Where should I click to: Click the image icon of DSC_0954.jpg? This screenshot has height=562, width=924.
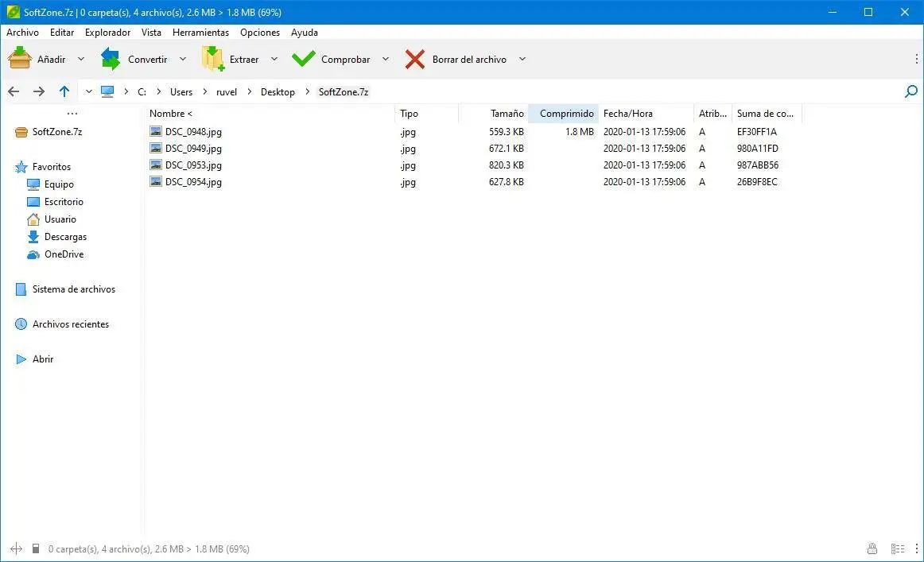tap(156, 181)
